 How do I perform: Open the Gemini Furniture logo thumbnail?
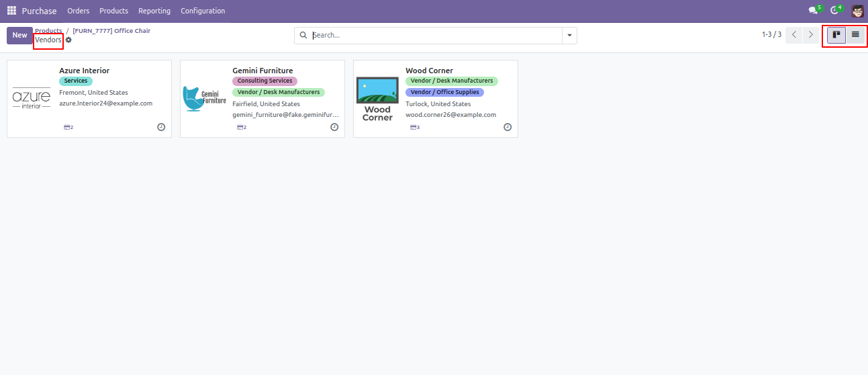click(205, 99)
